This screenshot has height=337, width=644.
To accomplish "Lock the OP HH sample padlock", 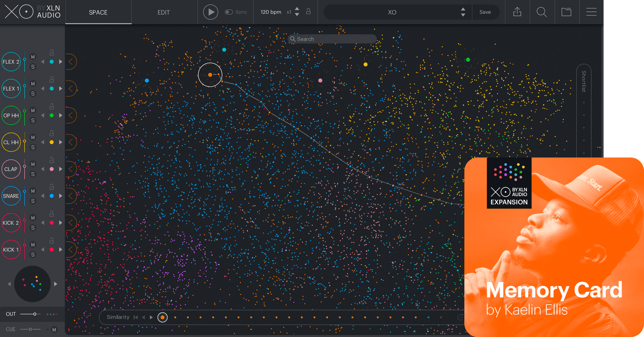I will click(x=52, y=106).
